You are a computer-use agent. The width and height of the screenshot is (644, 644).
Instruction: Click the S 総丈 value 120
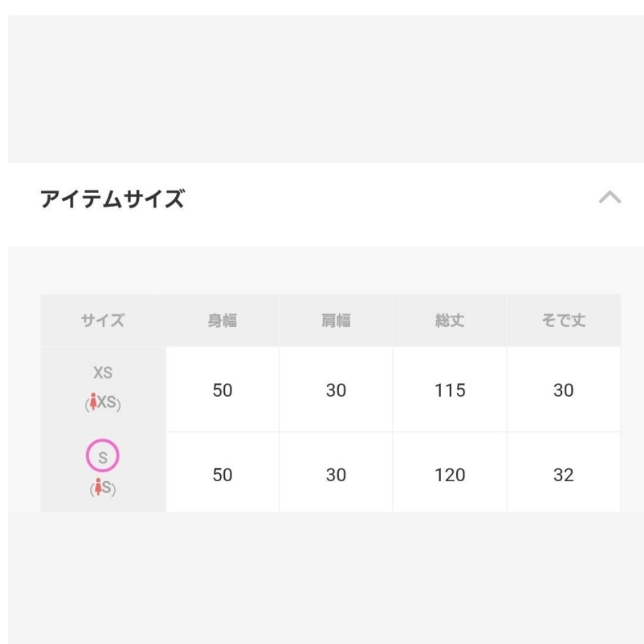click(x=450, y=475)
